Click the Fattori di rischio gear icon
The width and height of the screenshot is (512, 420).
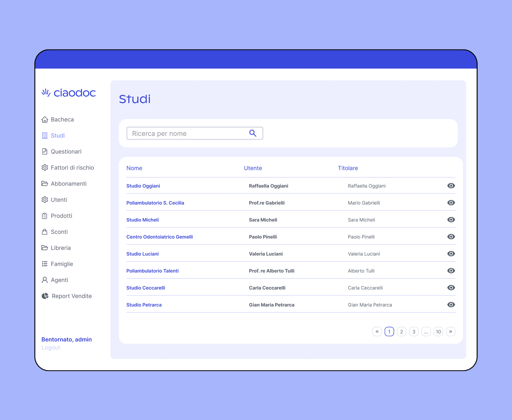(45, 168)
